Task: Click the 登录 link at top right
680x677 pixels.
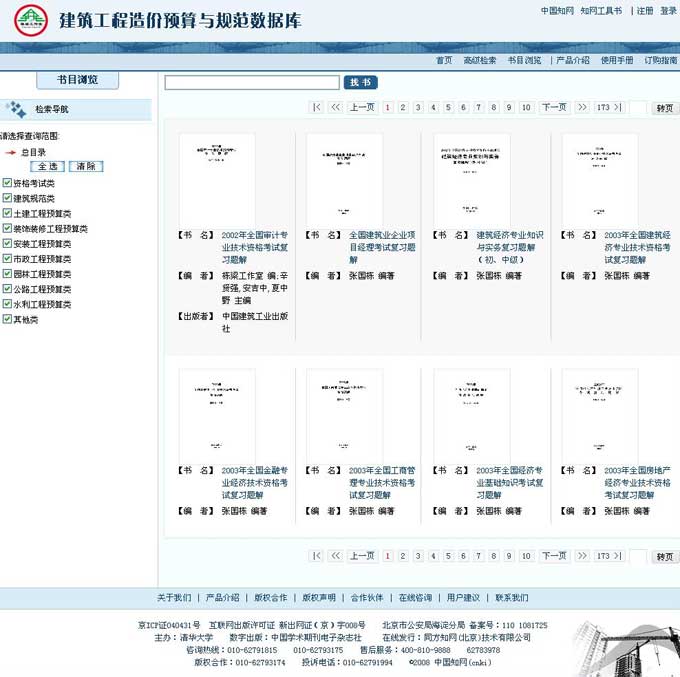Action: click(668, 11)
